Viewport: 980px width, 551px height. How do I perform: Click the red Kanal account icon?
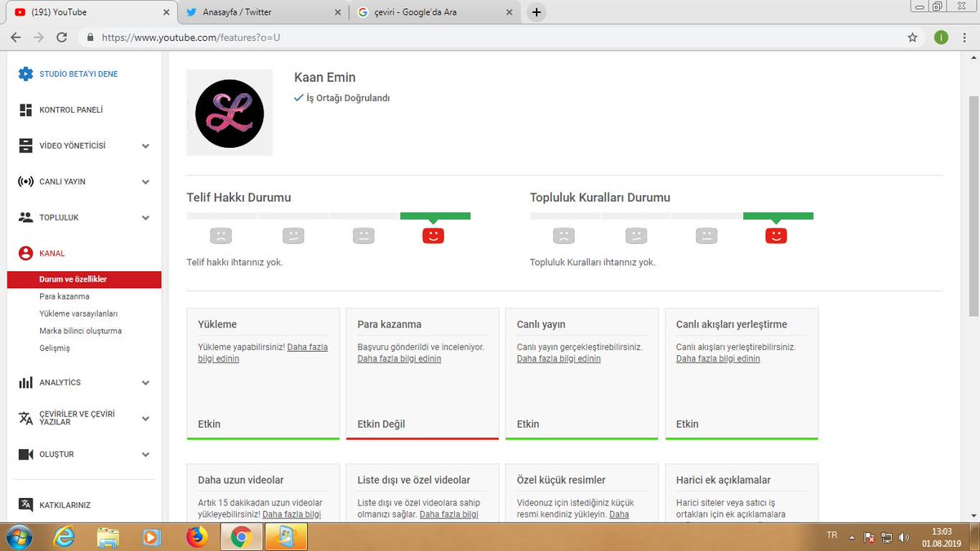25,253
